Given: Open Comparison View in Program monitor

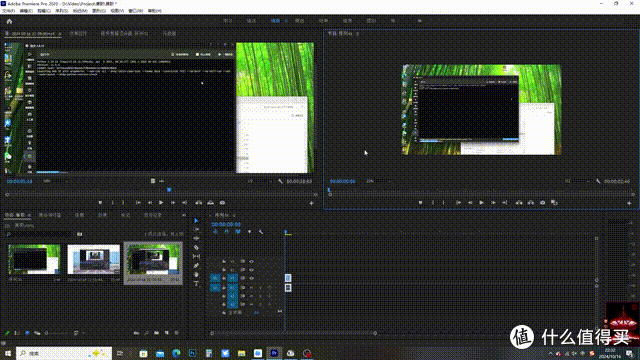Looking at the screenshot, I should coord(554,203).
